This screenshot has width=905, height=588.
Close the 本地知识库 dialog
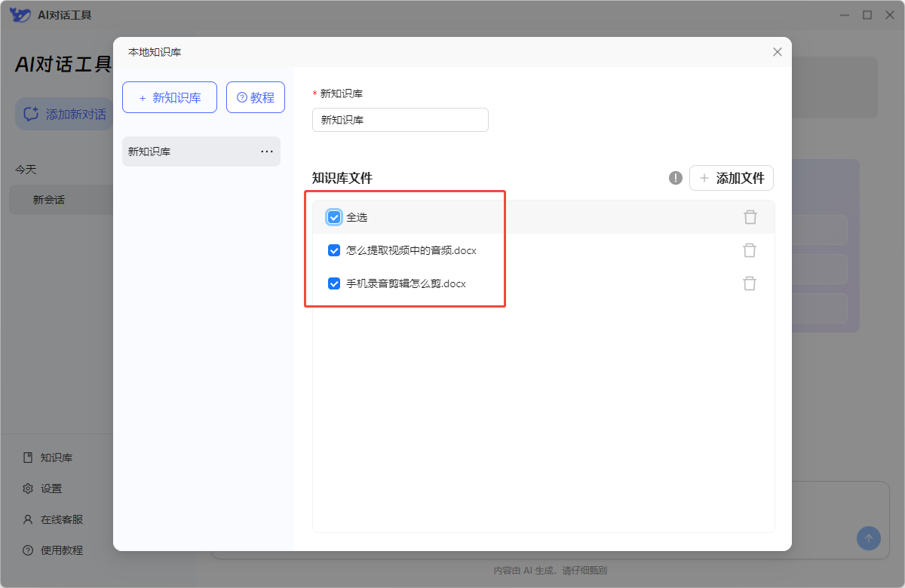tap(778, 52)
